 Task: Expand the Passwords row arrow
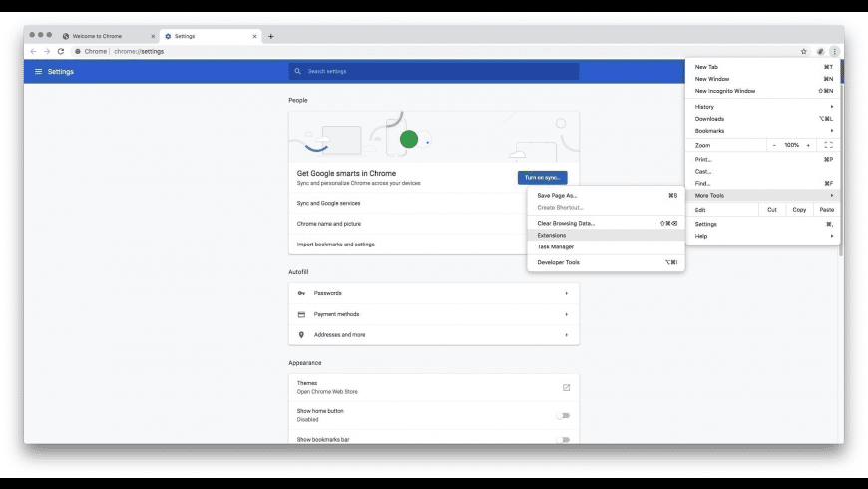click(567, 293)
